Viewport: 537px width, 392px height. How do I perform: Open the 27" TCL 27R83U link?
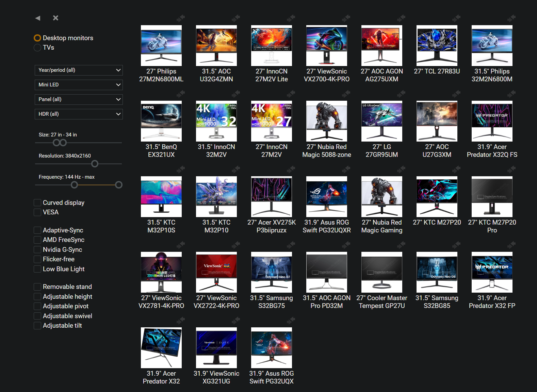point(437,71)
